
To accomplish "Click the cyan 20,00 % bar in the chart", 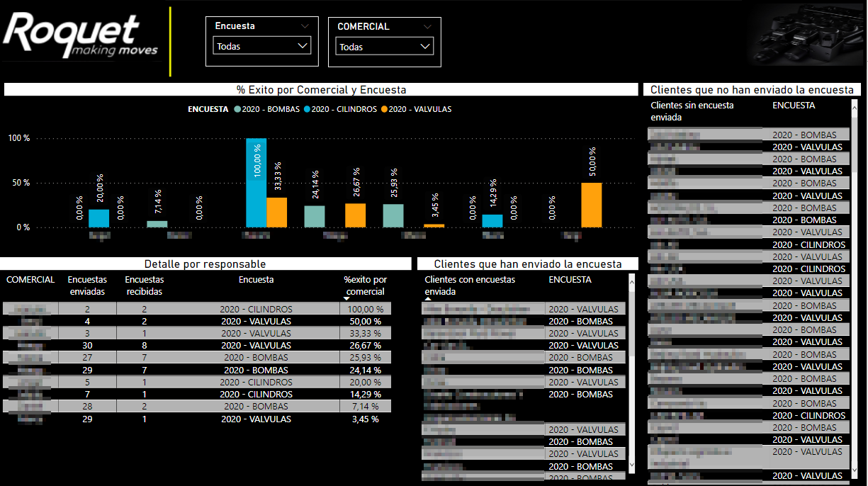I will tap(99, 218).
